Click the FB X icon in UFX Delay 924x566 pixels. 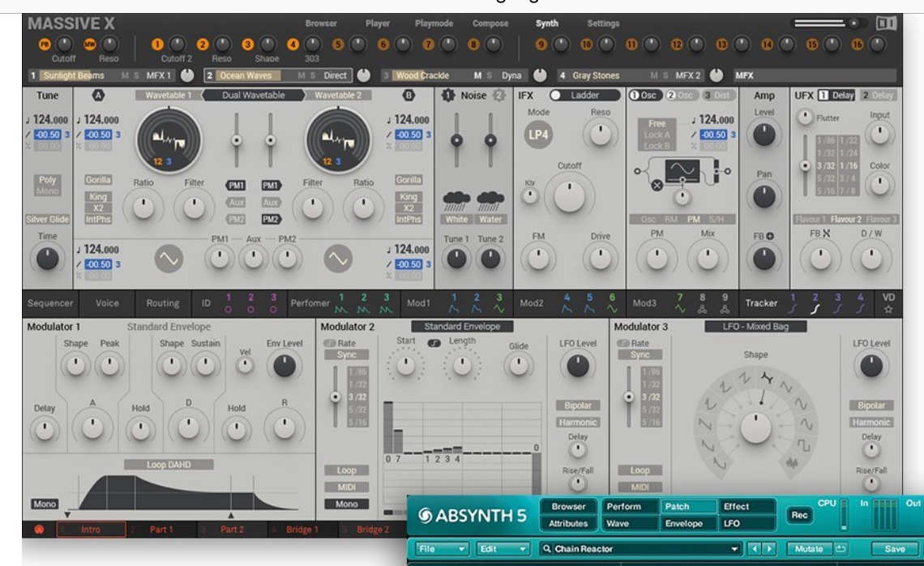click(826, 234)
